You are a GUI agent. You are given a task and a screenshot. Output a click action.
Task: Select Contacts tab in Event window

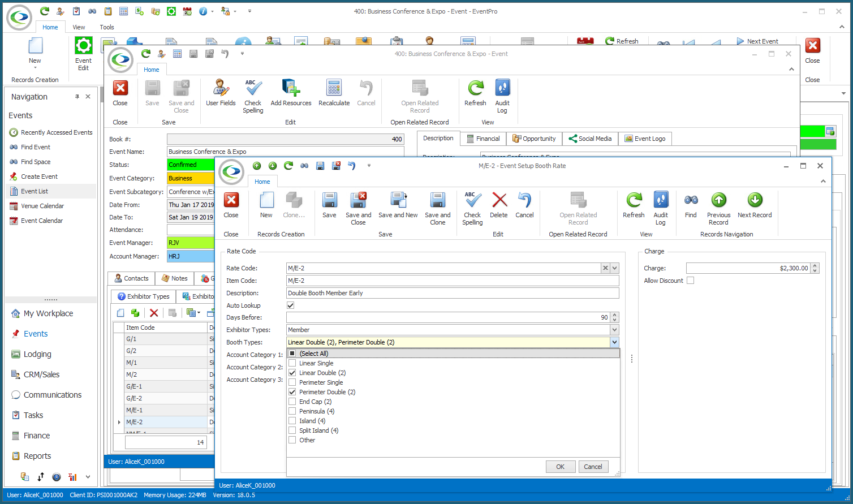click(x=131, y=278)
